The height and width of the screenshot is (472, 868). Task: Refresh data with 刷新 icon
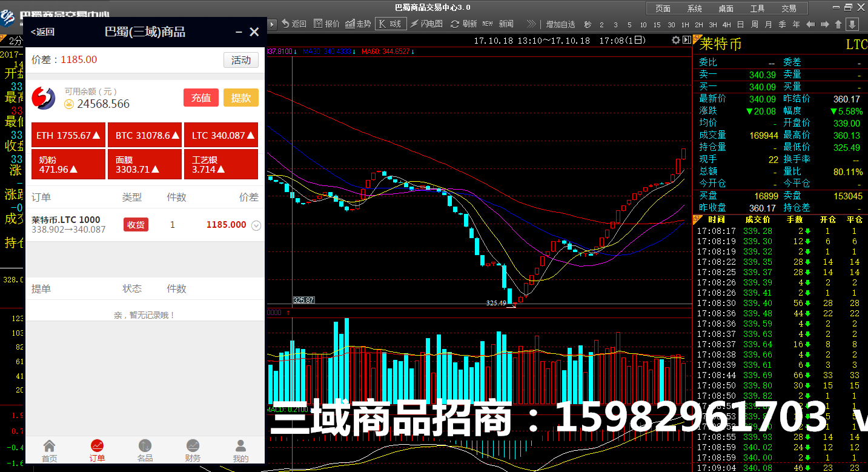pyautogui.click(x=464, y=24)
